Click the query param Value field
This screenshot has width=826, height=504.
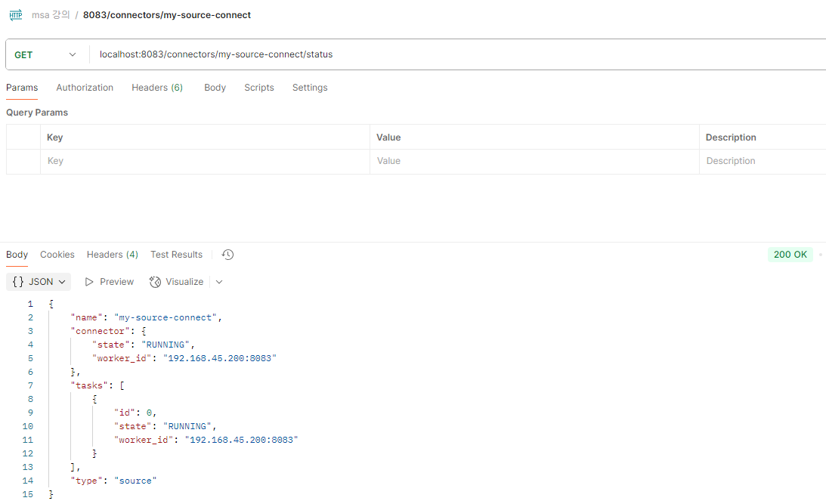[534, 161]
